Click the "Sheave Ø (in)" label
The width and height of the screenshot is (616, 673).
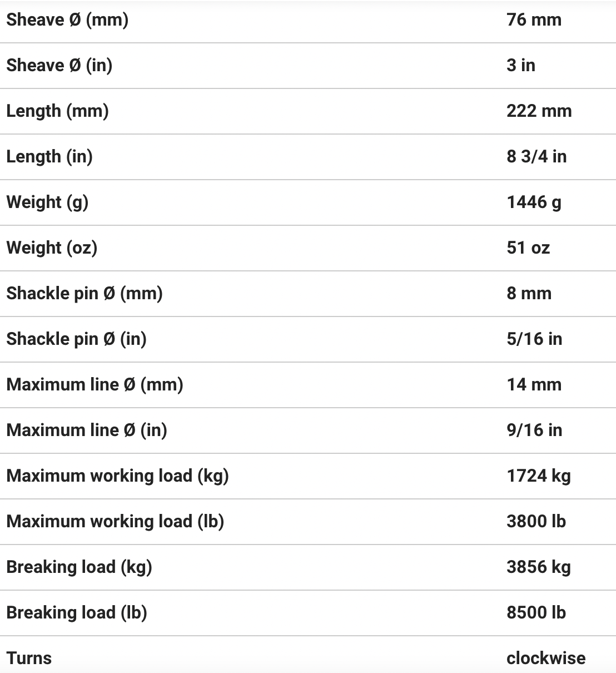pyautogui.click(x=59, y=66)
